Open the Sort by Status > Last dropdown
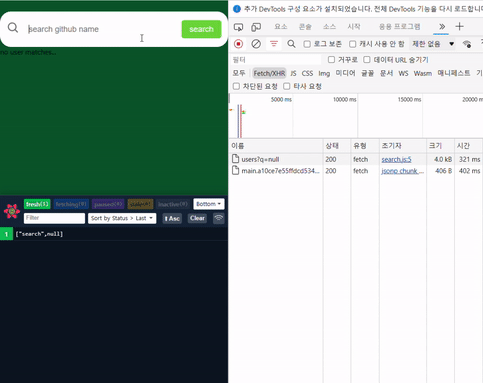This screenshot has height=383, width=483. [x=122, y=218]
